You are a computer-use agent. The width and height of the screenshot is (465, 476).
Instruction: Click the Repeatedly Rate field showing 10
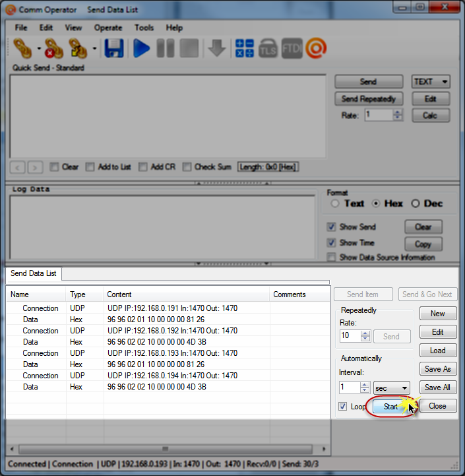(x=351, y=336)
